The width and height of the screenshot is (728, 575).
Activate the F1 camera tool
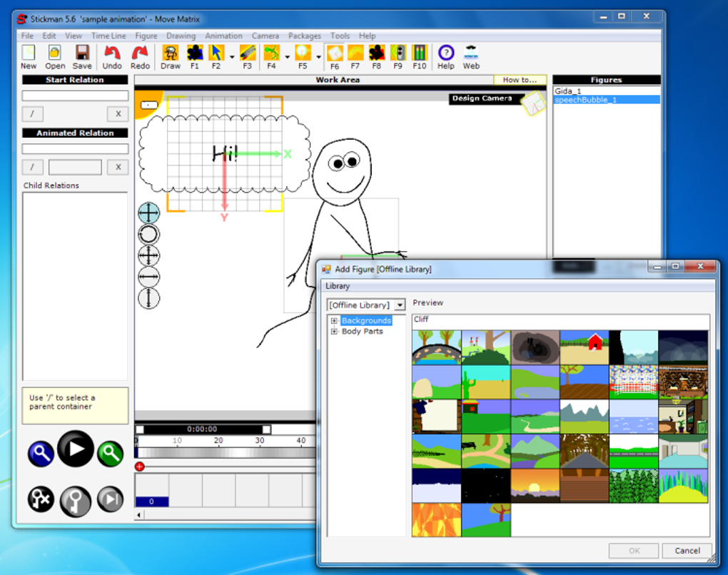195,57
